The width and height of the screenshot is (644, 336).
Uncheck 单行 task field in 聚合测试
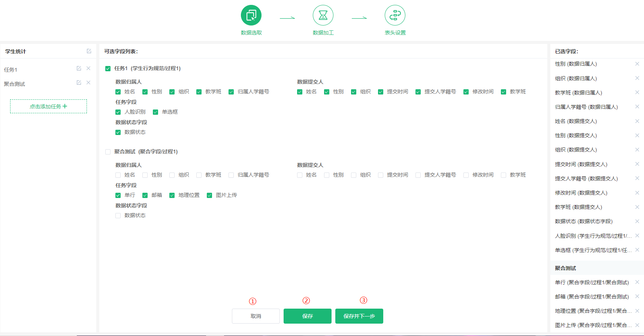(118, 195)
